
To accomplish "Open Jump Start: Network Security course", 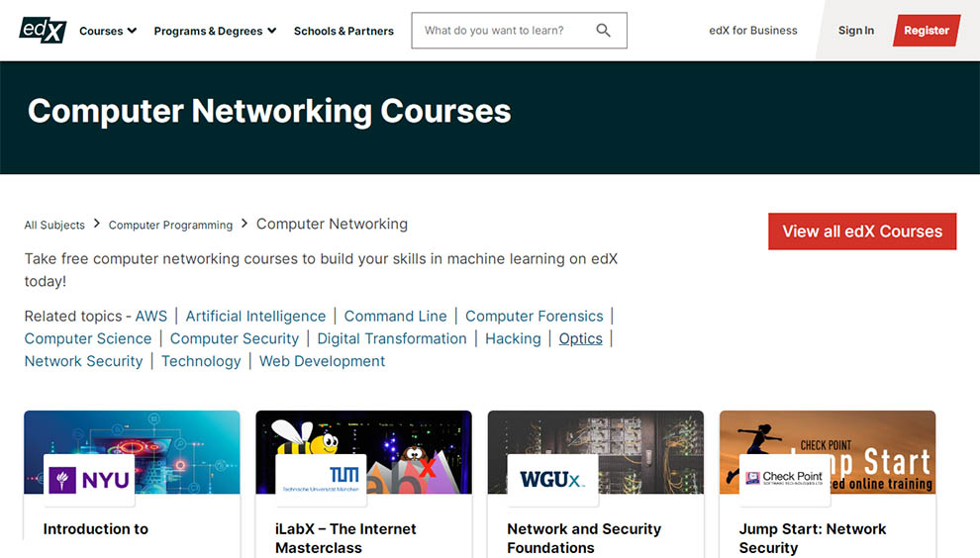I will (813, 538).
